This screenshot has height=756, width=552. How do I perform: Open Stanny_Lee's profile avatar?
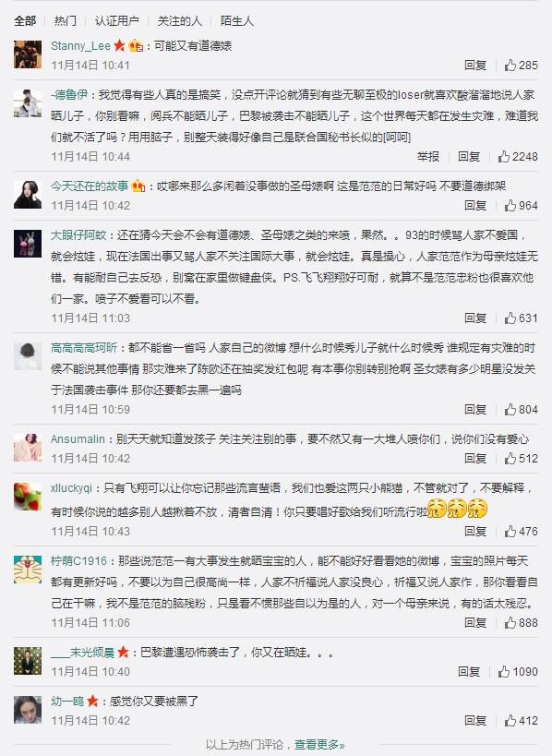click(28, 54)
